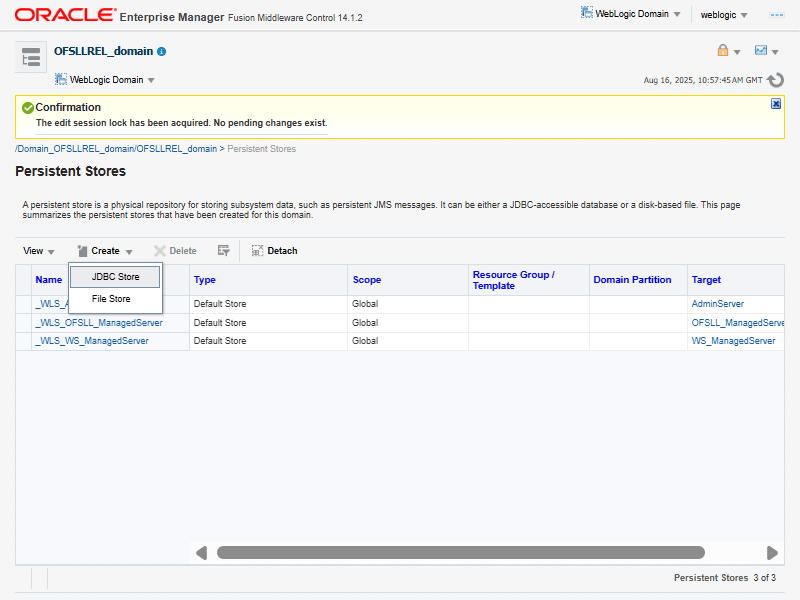
Task: Open the View menu
Action: [38, 251]
